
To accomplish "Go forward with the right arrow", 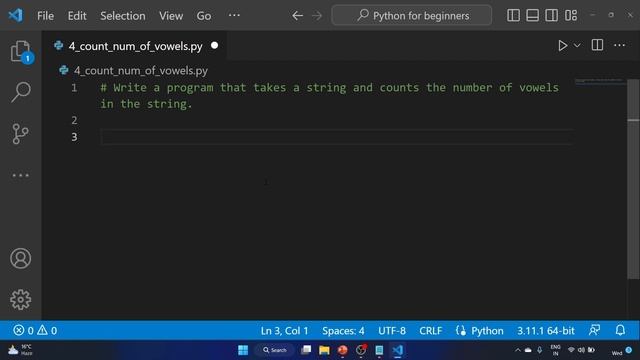I will point(317,16).
